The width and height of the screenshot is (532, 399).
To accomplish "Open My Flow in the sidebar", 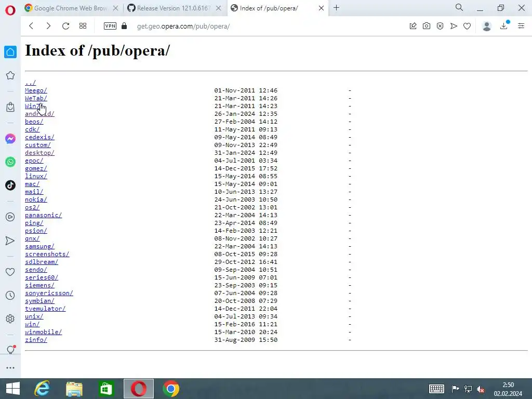I will pyautogui.click(x=10, y=241).
